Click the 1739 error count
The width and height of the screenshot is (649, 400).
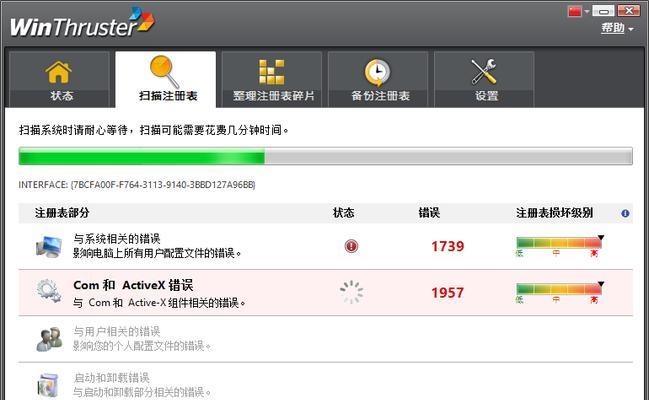(x=447, y=246)
